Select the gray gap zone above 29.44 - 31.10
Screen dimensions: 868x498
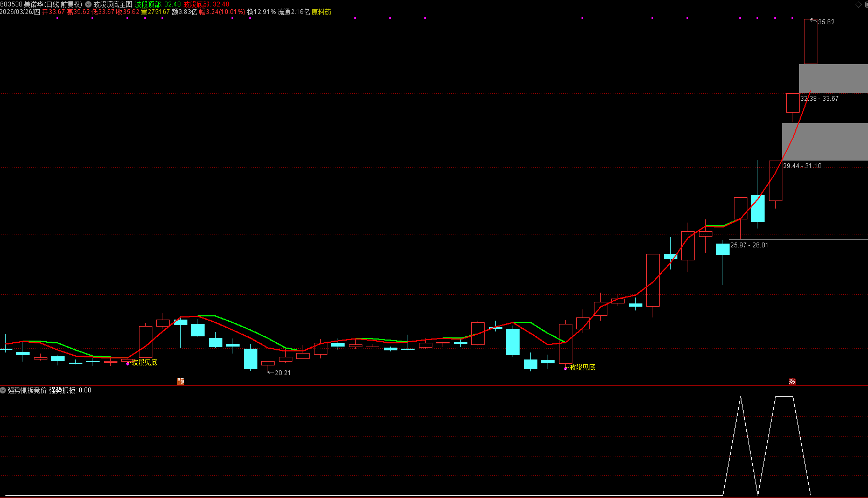(825, 141)
